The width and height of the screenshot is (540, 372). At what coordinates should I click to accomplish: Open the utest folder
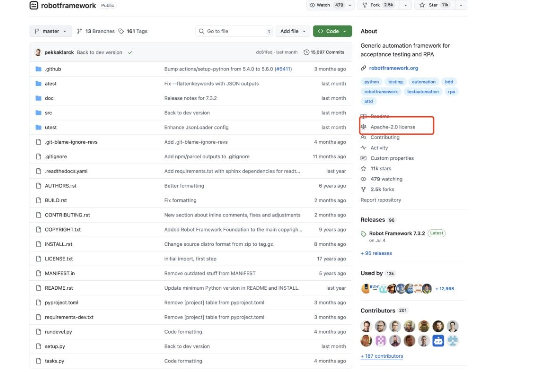[50, 127]
